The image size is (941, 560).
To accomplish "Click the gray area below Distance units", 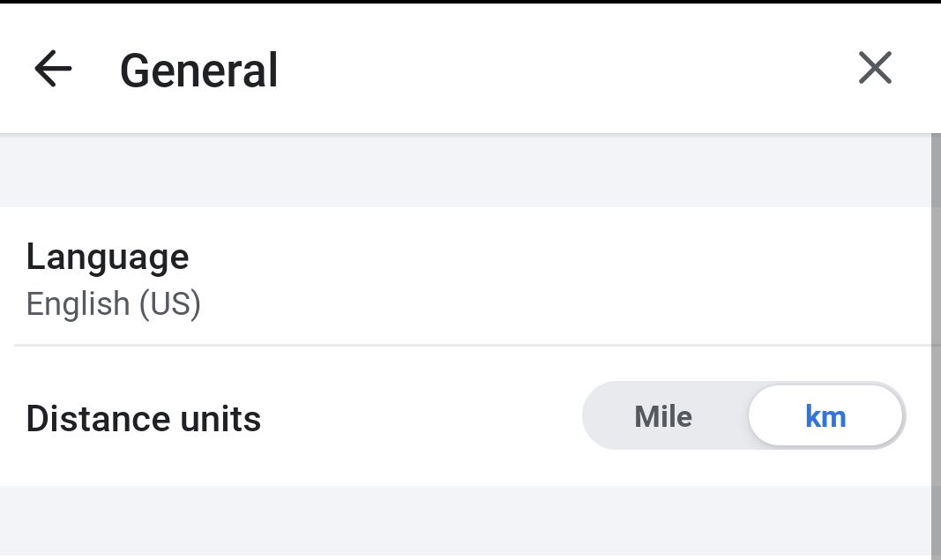I will coord(441,520).
